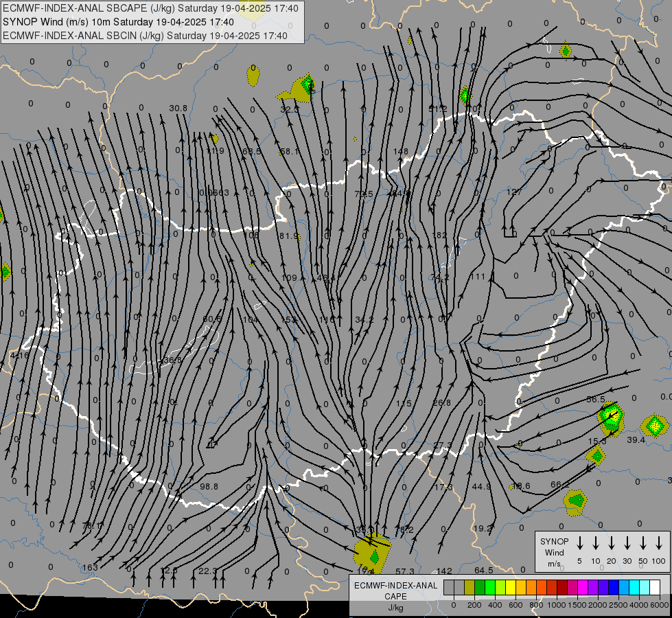Image resolution: width=672 pixels, height=618 pixels.
Task: Click the map value 98.8
Action: (x=209, y=486)
